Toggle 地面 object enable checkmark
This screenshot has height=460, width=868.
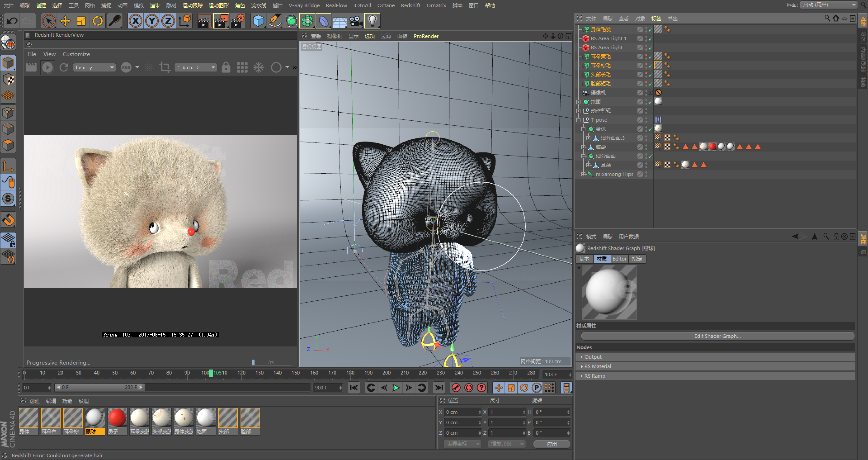651,102
